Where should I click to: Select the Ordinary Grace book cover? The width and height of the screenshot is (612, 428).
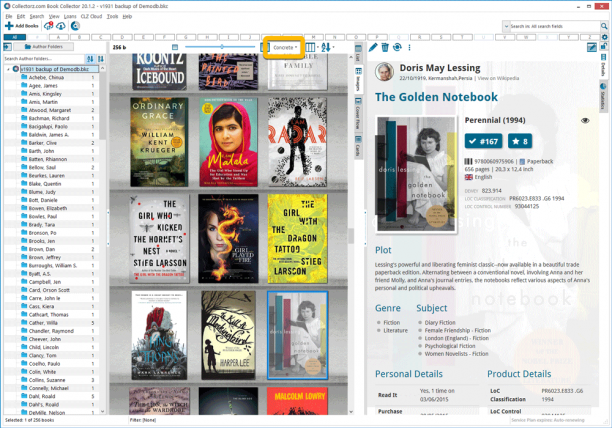pos(159,142)
